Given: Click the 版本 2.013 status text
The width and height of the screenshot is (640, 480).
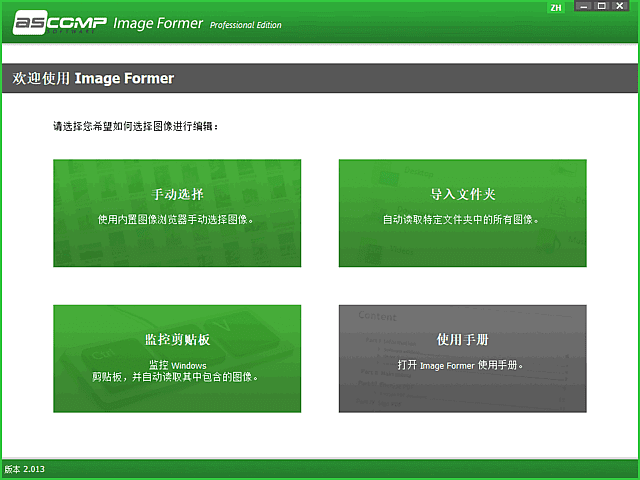Looking at the screenshot, I should click(25, 469).
